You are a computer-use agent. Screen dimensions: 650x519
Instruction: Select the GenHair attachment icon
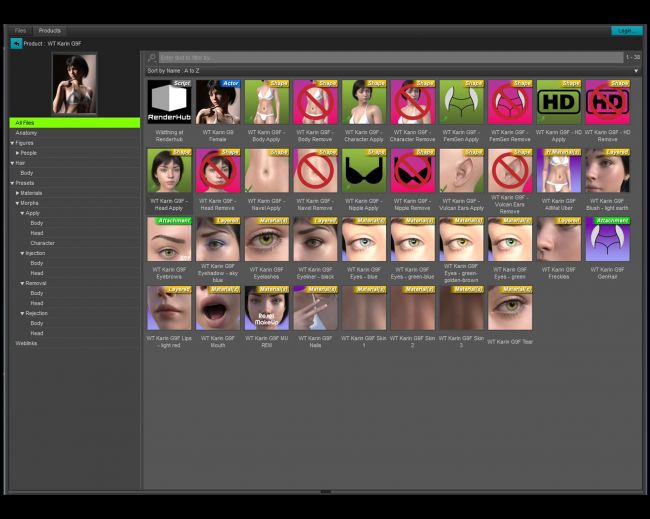[608, 240]
